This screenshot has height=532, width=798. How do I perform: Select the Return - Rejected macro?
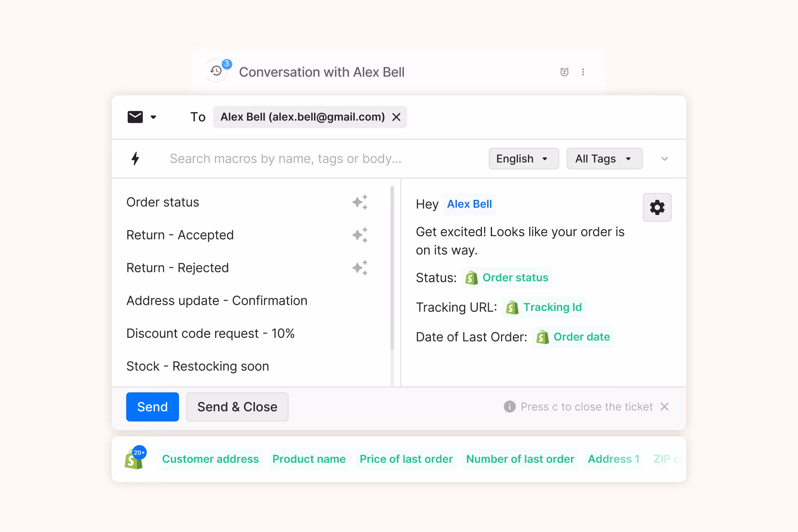pyautogui.click(x=178, y=268)
